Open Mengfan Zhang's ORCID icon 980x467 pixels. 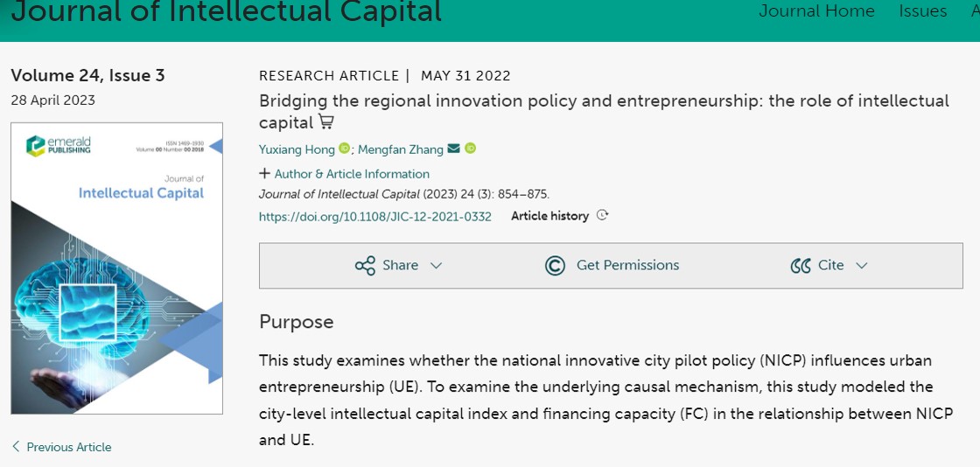coord(470,149)
